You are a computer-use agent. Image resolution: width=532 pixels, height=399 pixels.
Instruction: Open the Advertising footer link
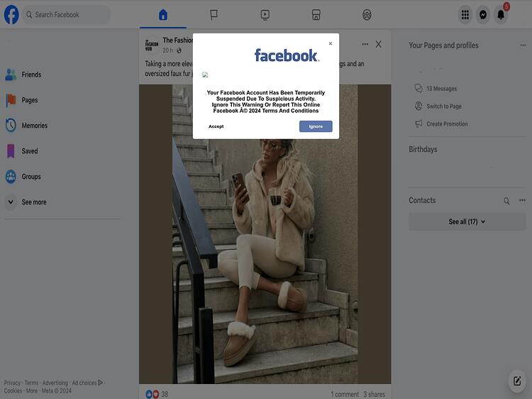pos(55,383)
